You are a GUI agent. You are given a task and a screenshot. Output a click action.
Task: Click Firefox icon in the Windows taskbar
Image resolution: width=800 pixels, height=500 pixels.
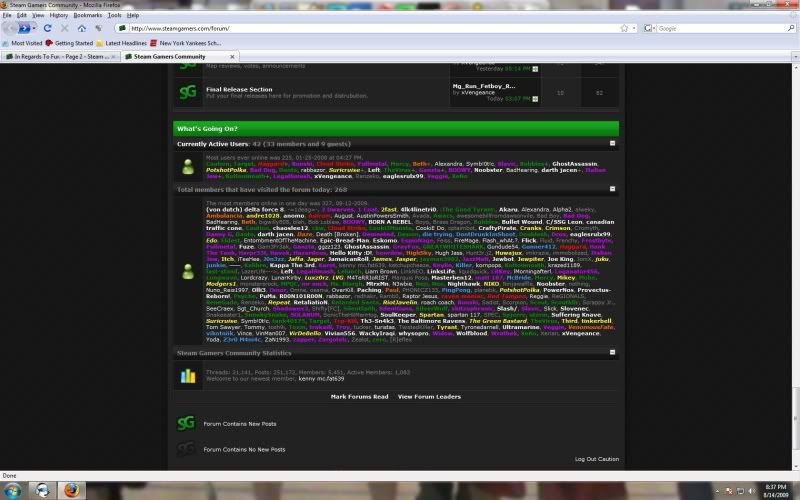(x=71, y=489)
